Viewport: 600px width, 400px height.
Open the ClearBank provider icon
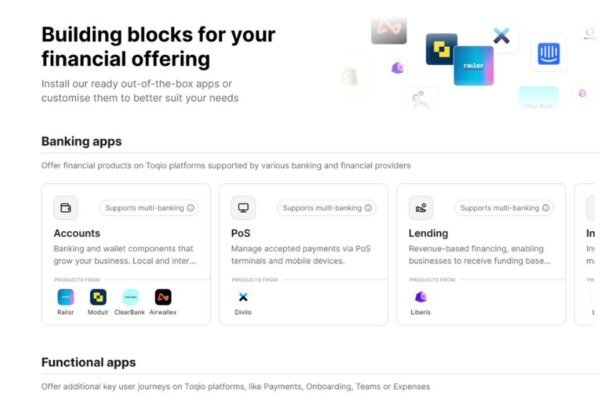pos(130,297)
